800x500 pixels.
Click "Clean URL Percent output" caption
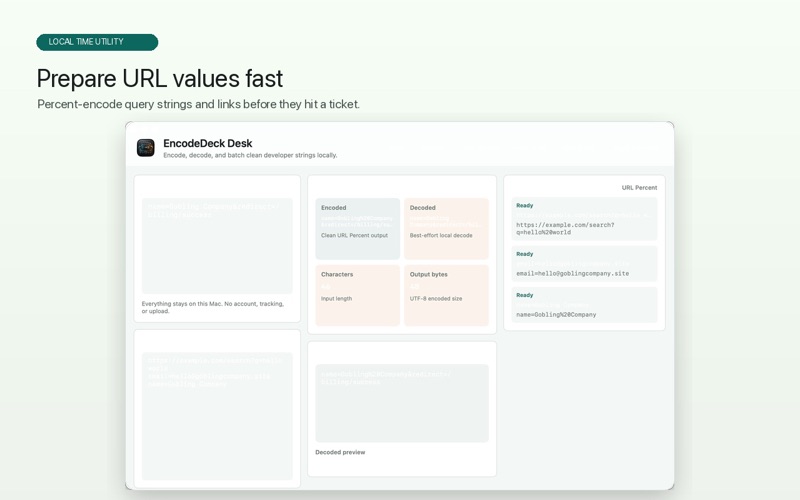pyautogui.click(x=355, y=235)
